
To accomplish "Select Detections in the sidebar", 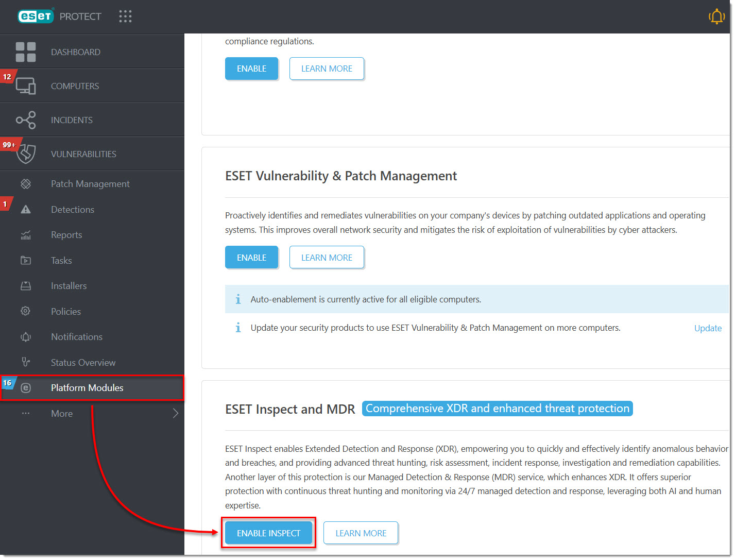I will (73, 210).
